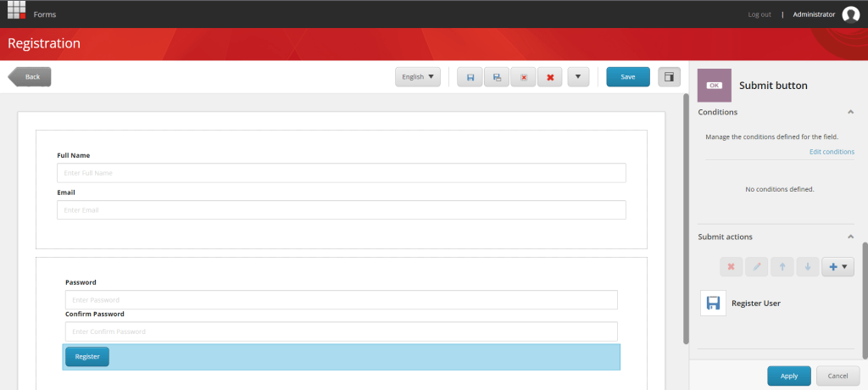This screenshot has height=390, width=868.
Task: Collapse the Submit actions section
Action: (849, 237)
